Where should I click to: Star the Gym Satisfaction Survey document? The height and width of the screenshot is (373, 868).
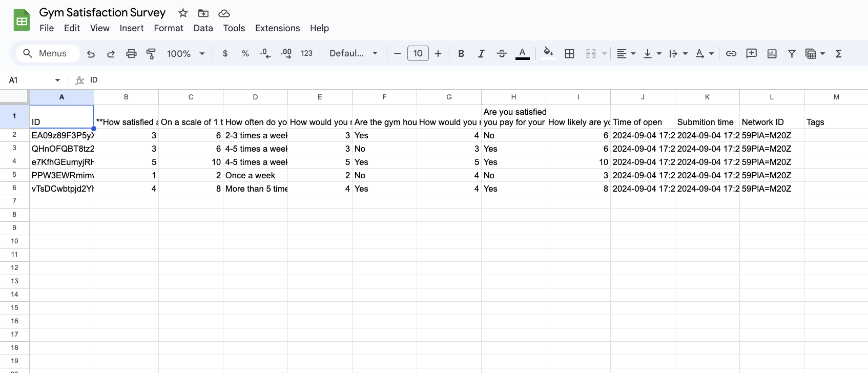pyautogui.click(x=183, y=13)
